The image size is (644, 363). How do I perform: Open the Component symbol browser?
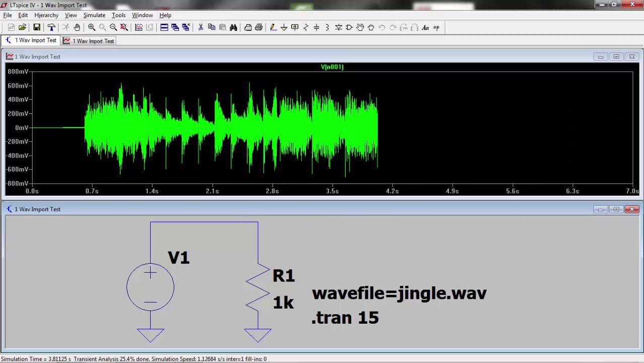[x=349, y=27]
